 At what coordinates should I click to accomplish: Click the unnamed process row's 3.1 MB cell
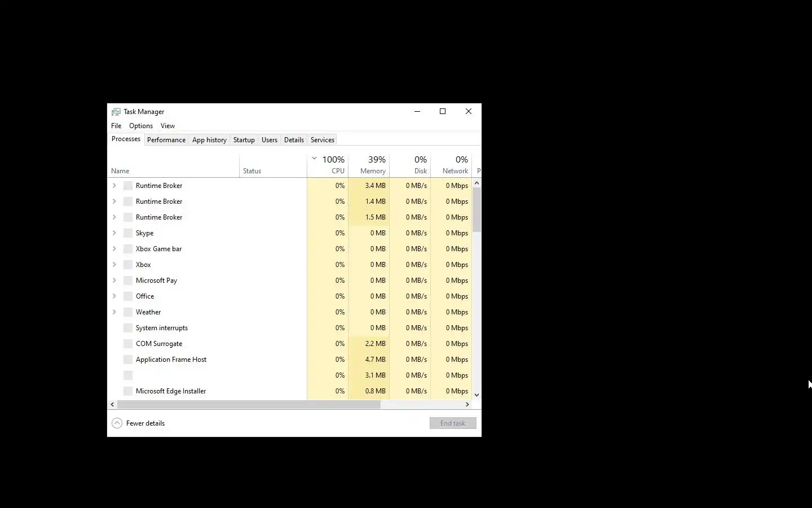click(369, 375)
